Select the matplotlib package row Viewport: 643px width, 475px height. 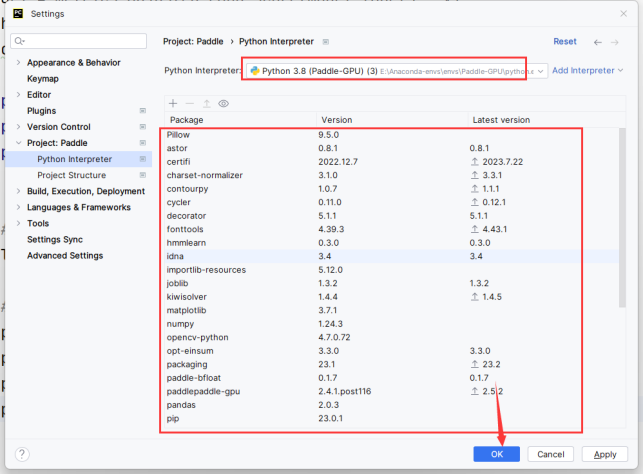pos(392,310)
